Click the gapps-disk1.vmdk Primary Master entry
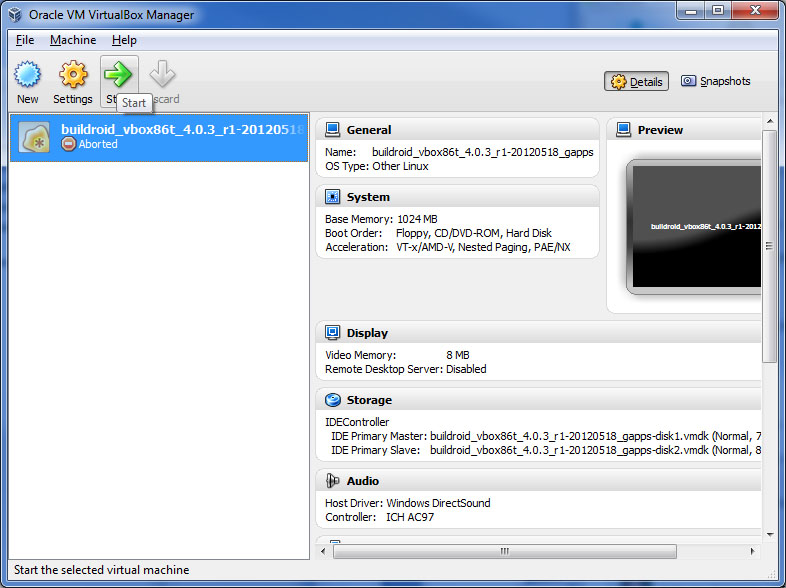This screenshot has height=588, width=786. [546, 436]
